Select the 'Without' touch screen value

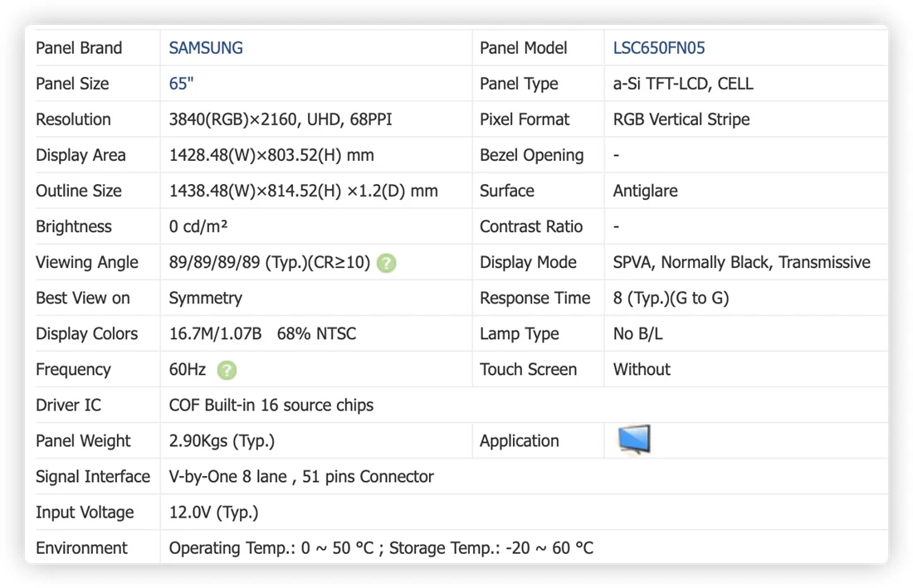[642, 369]
